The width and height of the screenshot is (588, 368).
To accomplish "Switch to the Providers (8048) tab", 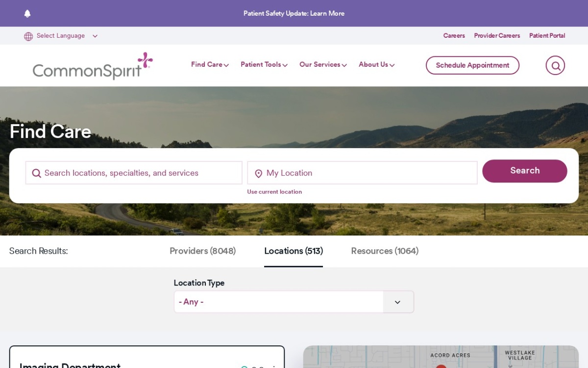I will pos(202,251).
